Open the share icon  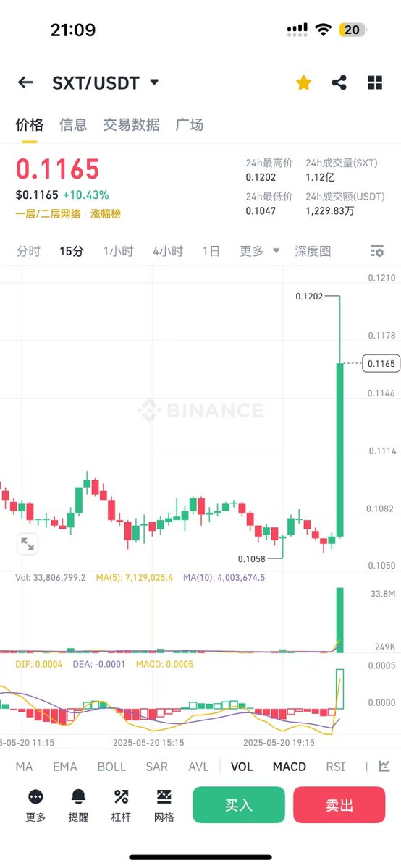(339, 82)
